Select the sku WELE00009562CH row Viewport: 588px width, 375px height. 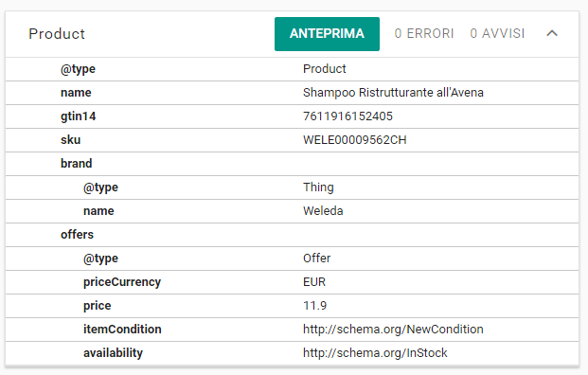pos(293,140)
